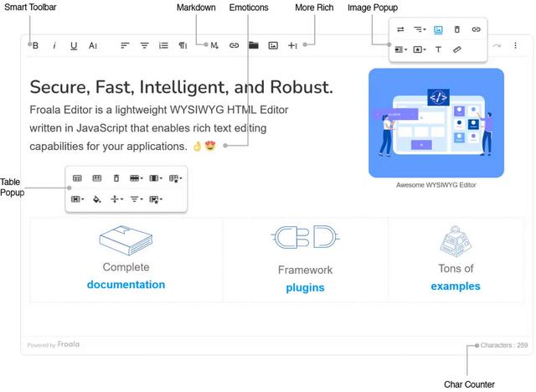Click the documentation link
The height and width of the screenshot is (392, 536).
[126, 285]
